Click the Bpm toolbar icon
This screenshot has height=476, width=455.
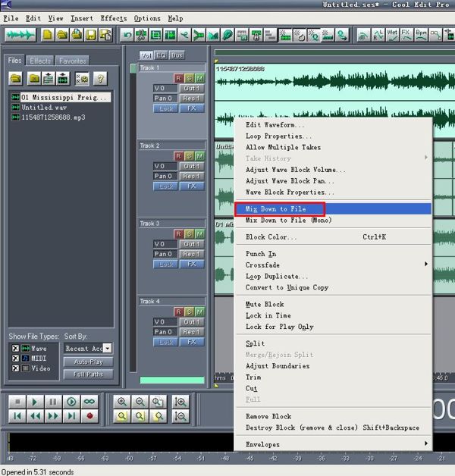[421, 35]
